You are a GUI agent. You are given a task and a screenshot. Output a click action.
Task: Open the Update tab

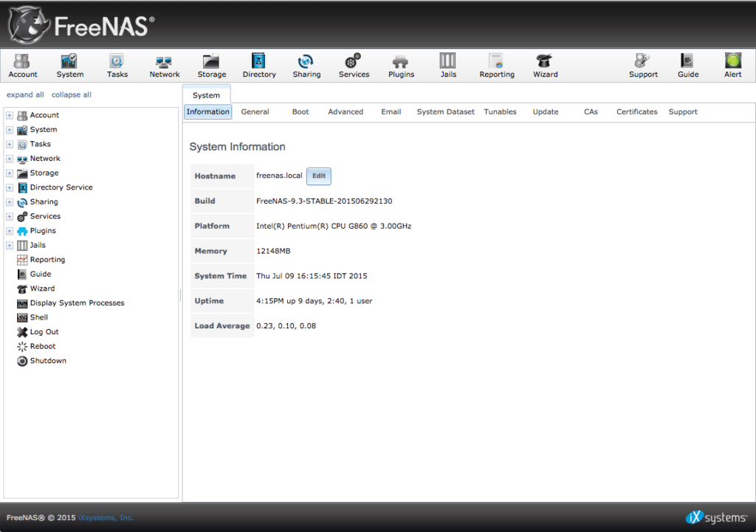pyautogui.click(x=545, y=111)
